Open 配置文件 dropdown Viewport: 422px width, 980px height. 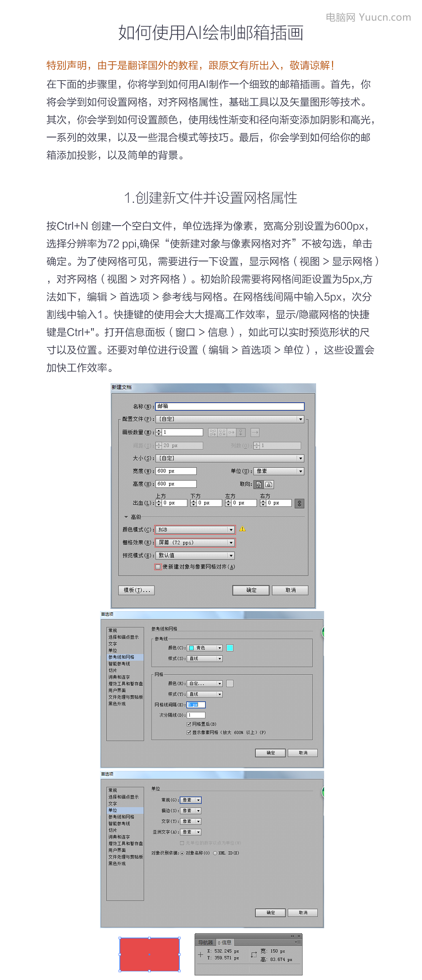[230, 419]
